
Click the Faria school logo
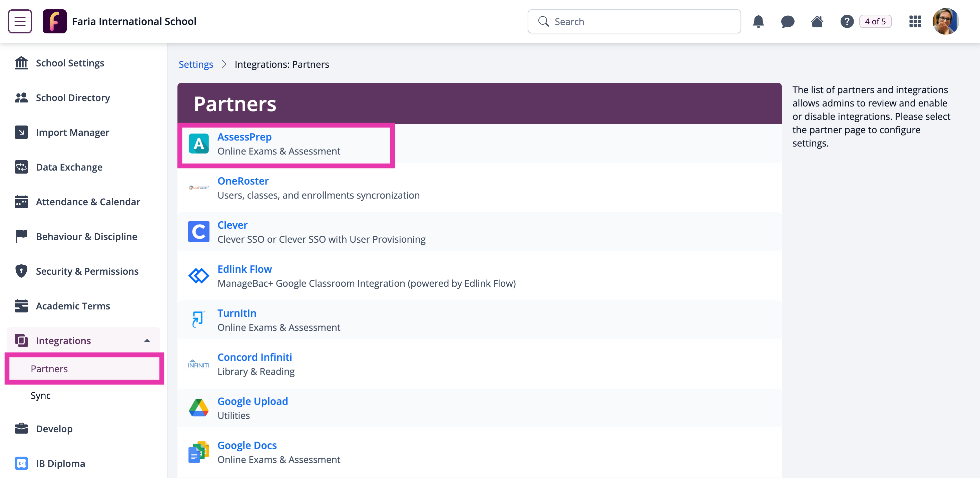54,21
